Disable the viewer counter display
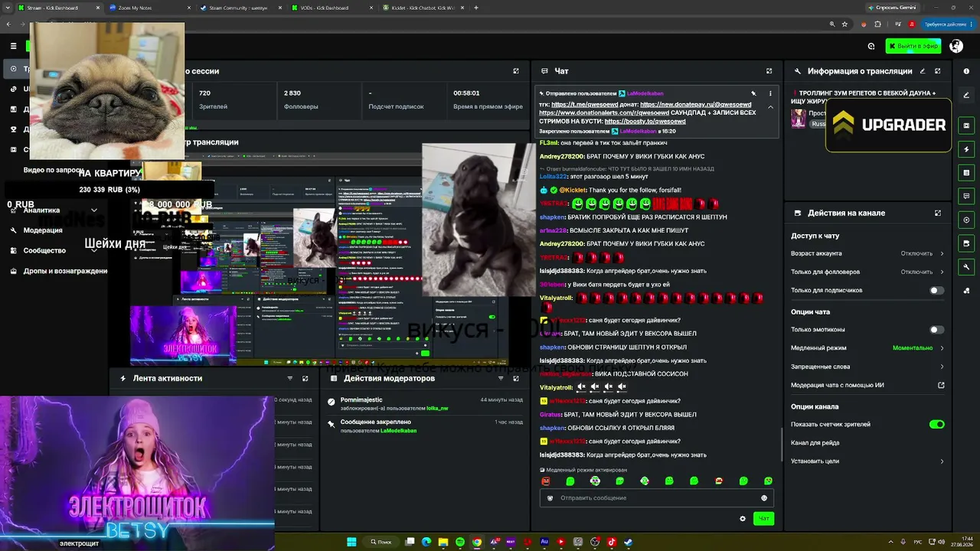This screenshot has height=551, width=980. pyautogui.click(x=936, y=424)
